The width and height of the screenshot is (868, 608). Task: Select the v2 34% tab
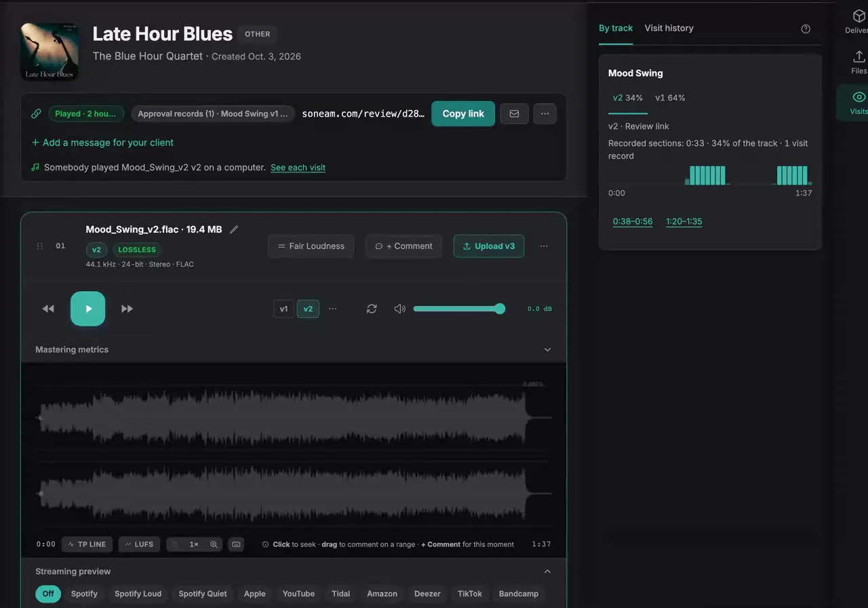[x=627, y=98]
